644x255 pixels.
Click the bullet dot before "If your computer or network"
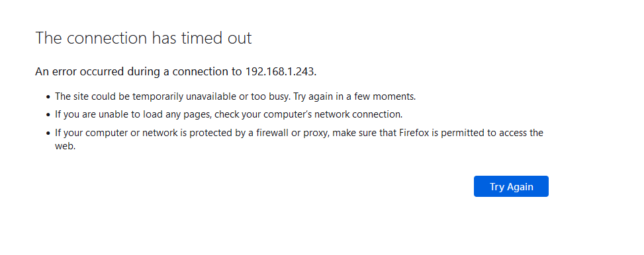(x=48, y=133)
